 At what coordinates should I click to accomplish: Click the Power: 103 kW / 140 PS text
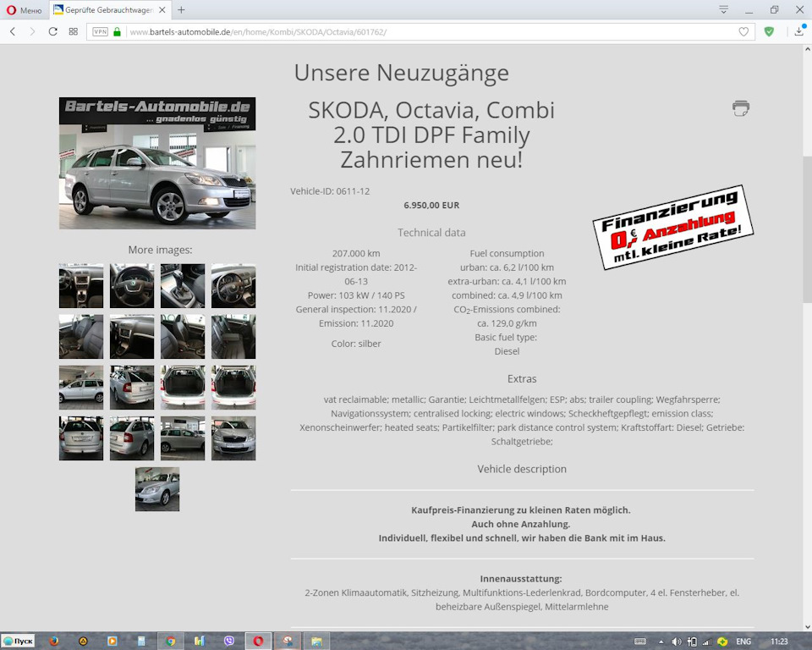[x=356, y=295]
